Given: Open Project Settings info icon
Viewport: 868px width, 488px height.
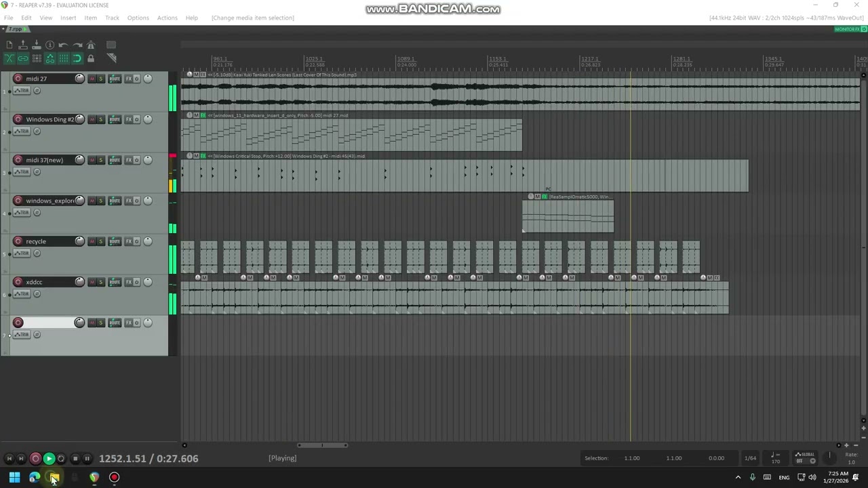Looking at the screenshot, I should pyautogui.click(x=50, y=45).
